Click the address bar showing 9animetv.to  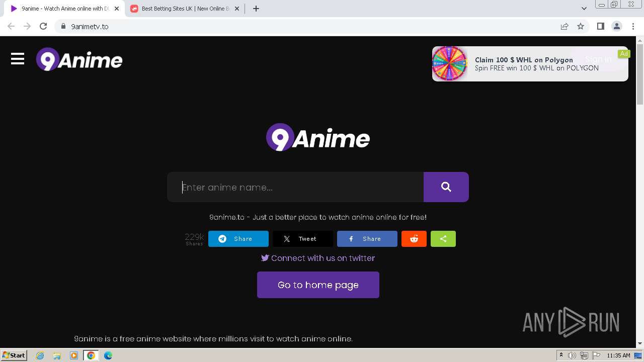tap(307, 26)
